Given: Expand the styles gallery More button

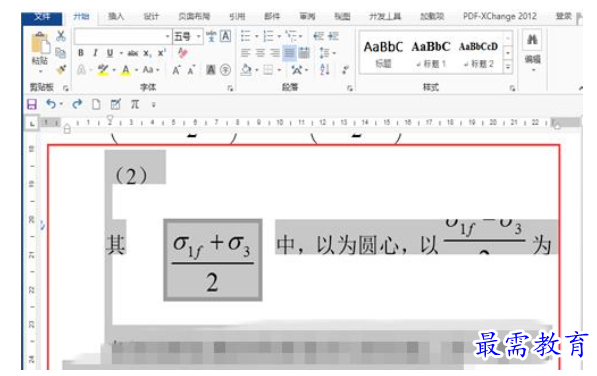Looking at the screenshot, I should [508, 68].
